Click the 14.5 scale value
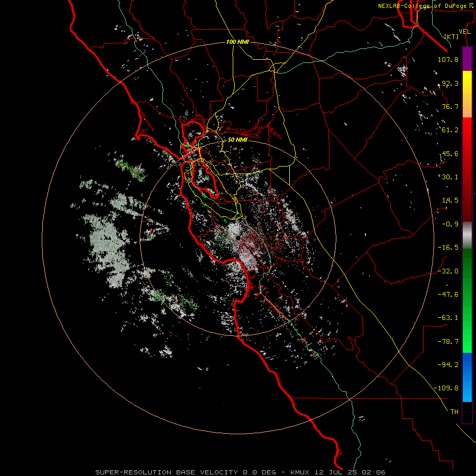Image resolution: width=476 pixels, height=476 pixels. (450, 200)
